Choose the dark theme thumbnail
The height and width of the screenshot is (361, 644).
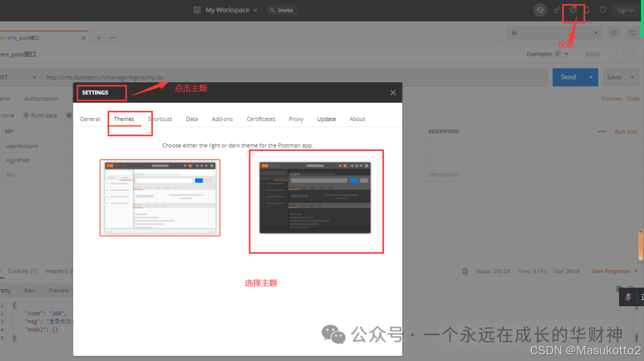click(x=315, y=198)
